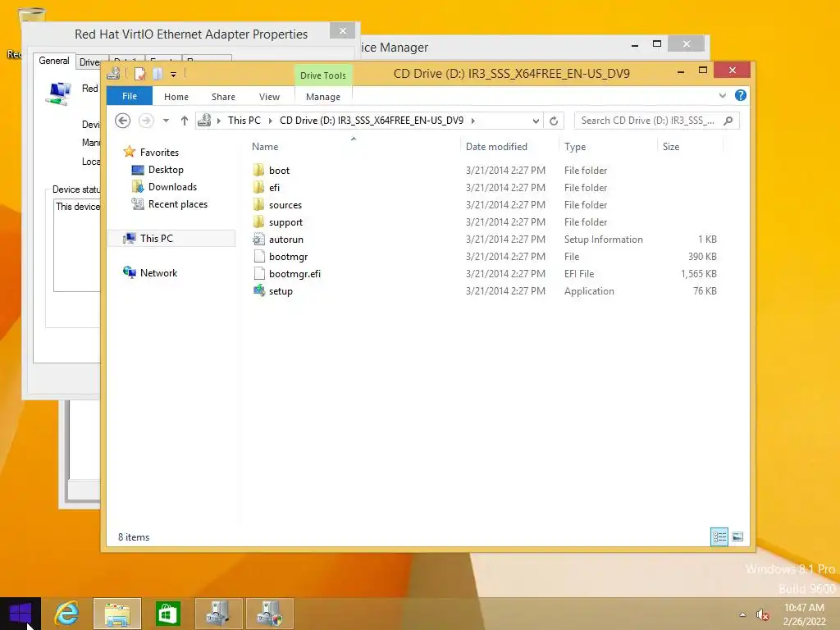Maximize the Device Manager window
The height and width of the screenshot is (630, 840).
pyautogui.click(x=657, y=44)
